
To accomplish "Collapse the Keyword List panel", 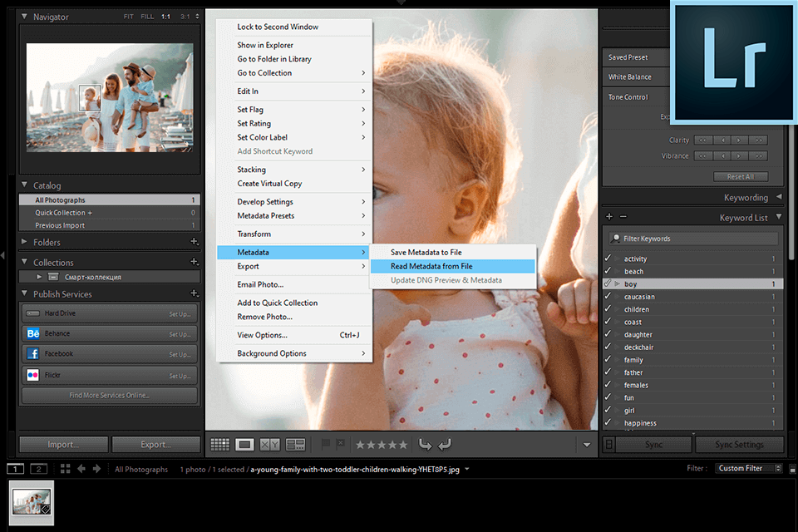I will [x=779, y=217].
